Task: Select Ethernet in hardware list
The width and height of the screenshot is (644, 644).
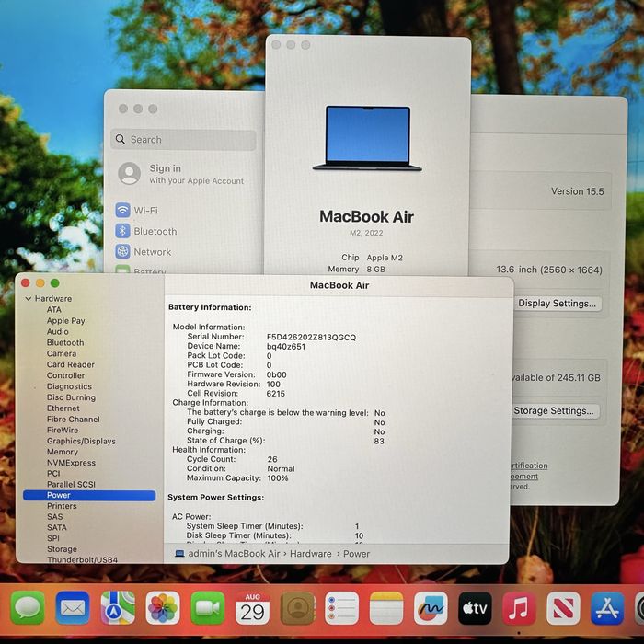Action: [63, 408]
